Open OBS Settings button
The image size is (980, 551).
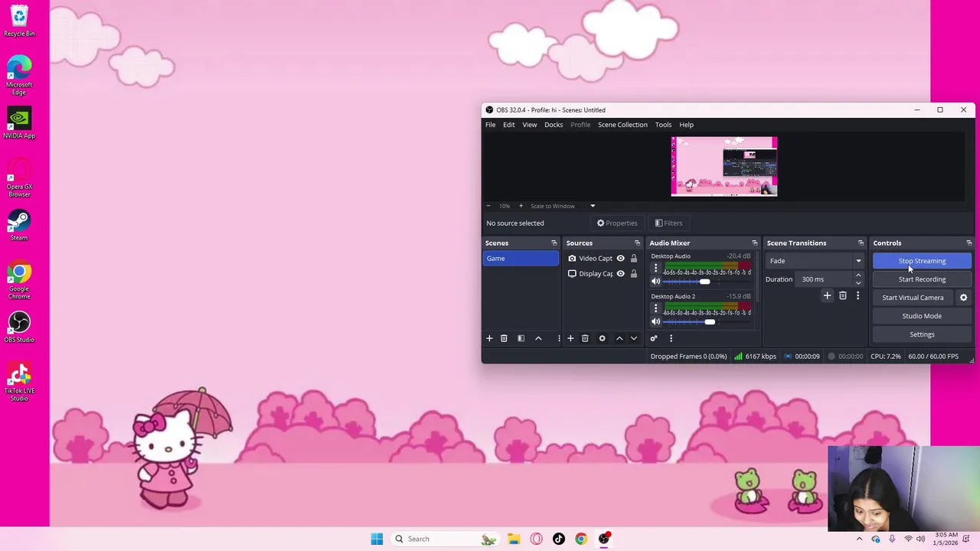click(x=922, y=334)
